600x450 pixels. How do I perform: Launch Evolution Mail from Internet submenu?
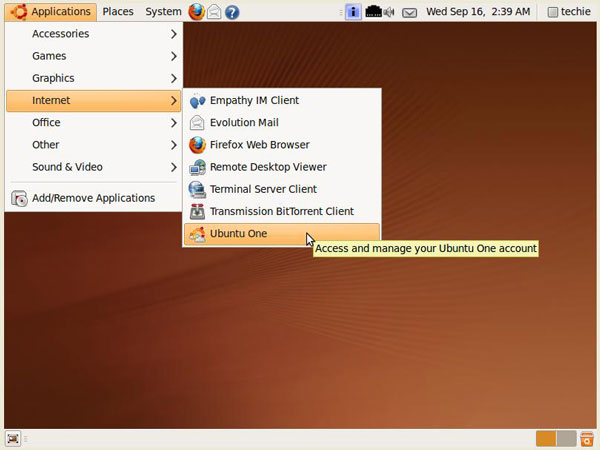coord(282,123)
